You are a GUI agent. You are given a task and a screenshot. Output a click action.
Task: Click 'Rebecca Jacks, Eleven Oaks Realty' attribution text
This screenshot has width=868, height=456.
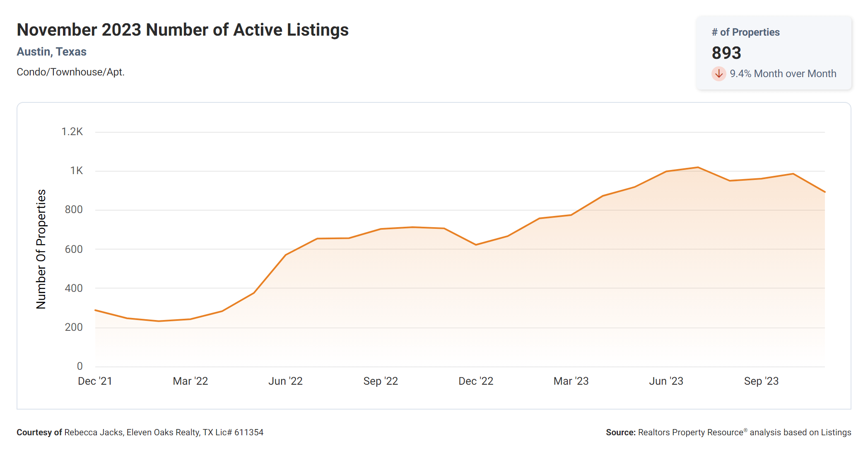tap(132, 432)
